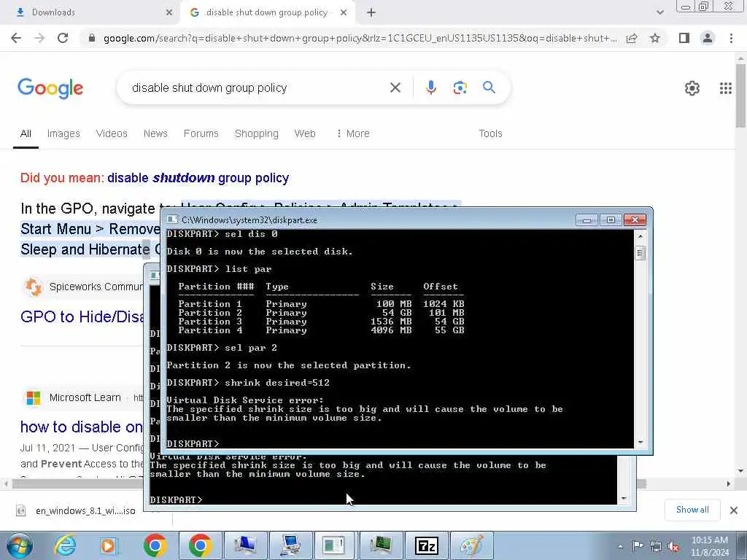Click diskpart window scrollbar up arrow
Viewport: 747px width, 560px height.
click(x=640, y=236)
